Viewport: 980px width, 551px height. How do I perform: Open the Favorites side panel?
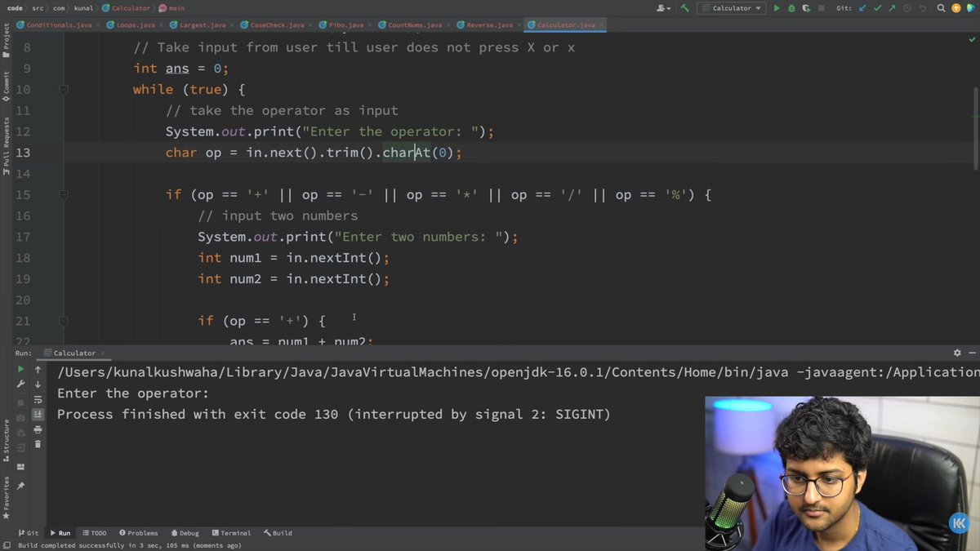pyautogui.click(x=7, y=498)
